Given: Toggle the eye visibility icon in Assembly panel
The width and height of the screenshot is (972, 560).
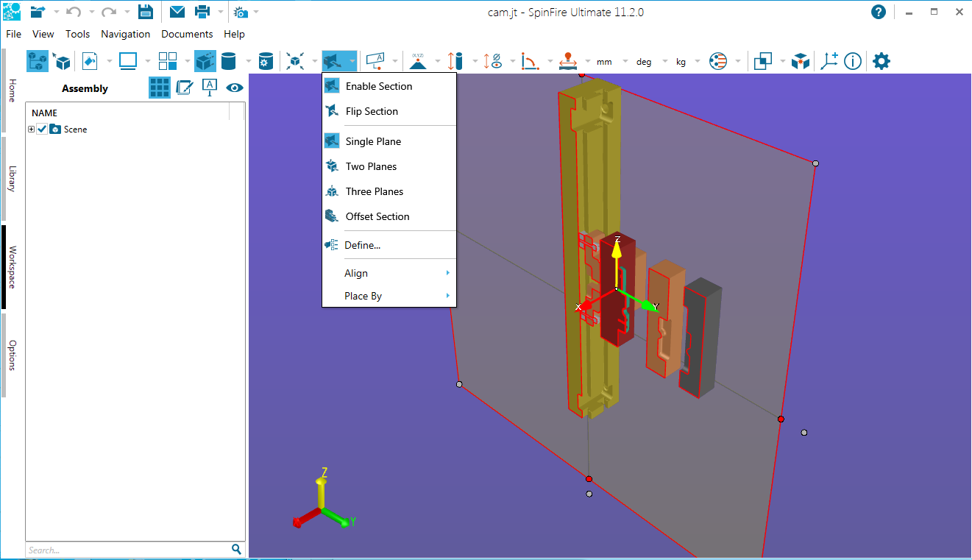Looking at the screenshot, I should [235, 88].
